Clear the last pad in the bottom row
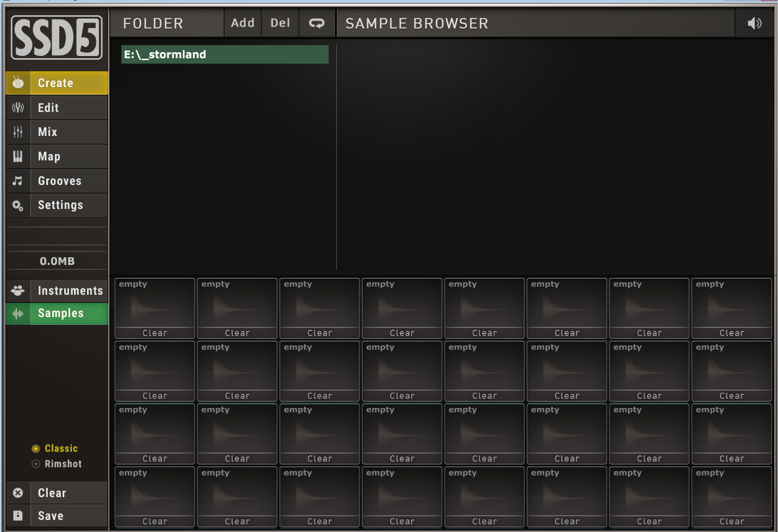 732,522
